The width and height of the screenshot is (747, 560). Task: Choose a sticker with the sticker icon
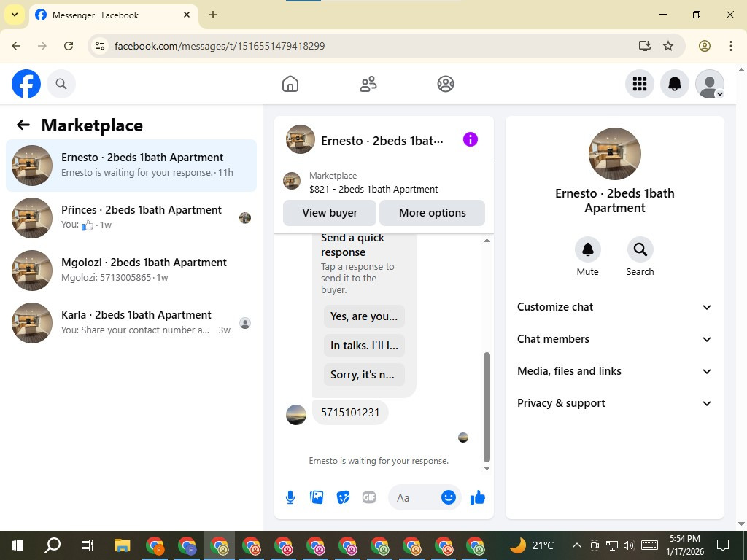[x=343, y=497]
